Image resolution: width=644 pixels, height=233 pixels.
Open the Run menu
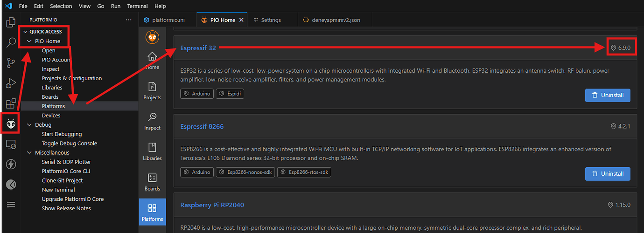[x=116, y=6]
